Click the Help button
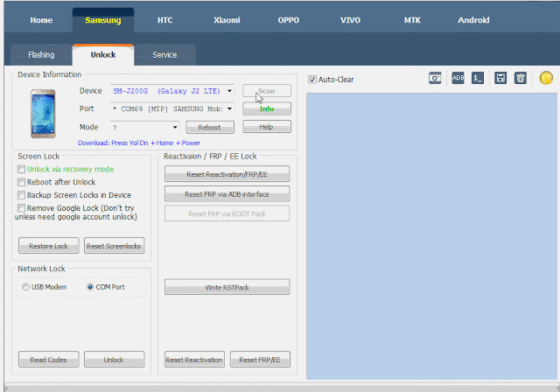 [x=266, y=127]
